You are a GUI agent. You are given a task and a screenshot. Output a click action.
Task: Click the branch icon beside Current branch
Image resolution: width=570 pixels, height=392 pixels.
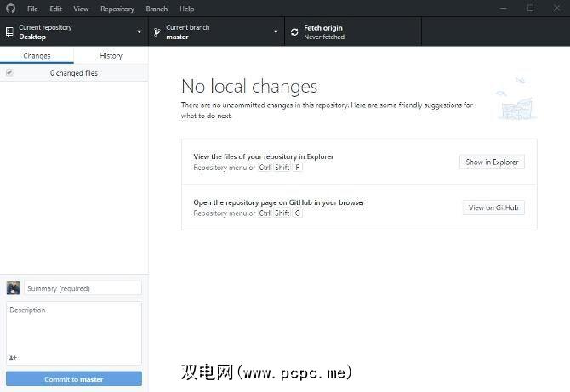[x=157, y=32]
